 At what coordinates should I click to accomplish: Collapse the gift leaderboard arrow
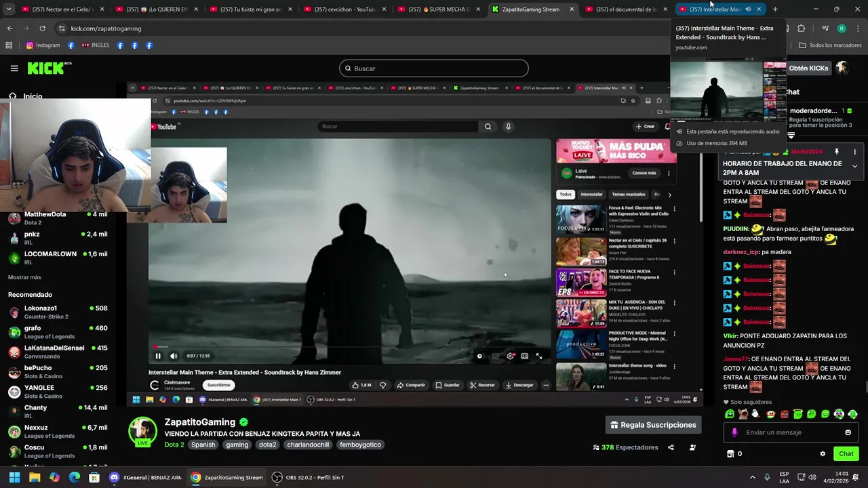(791, 136)
